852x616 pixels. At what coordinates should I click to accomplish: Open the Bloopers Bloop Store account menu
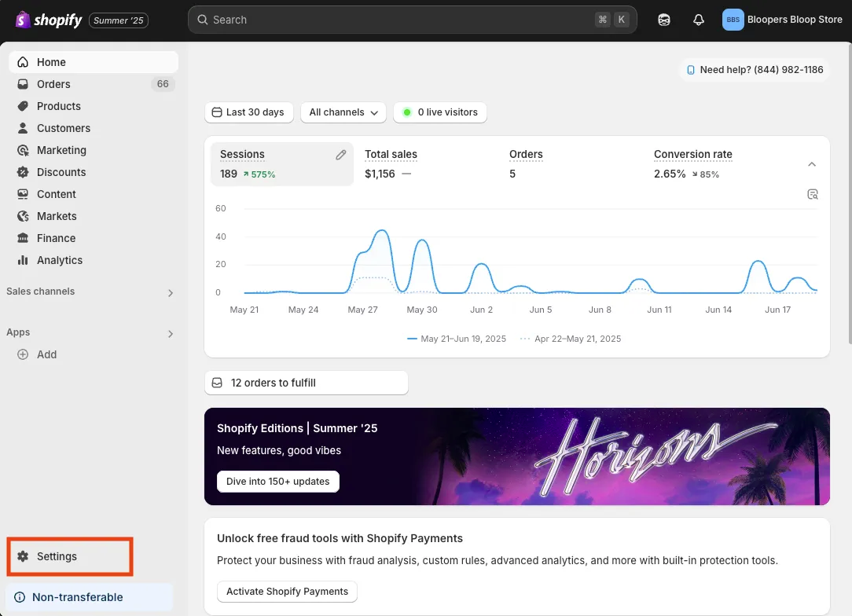782,20
